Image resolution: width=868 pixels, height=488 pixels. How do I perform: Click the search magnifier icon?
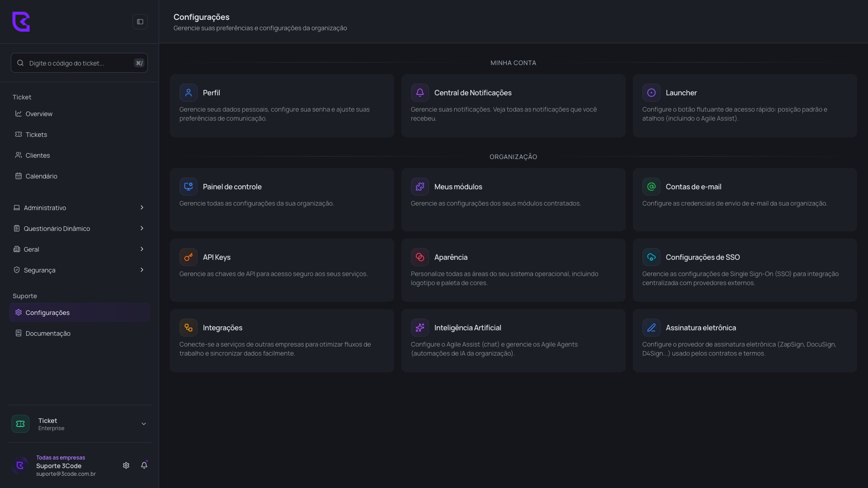[20, 63]
